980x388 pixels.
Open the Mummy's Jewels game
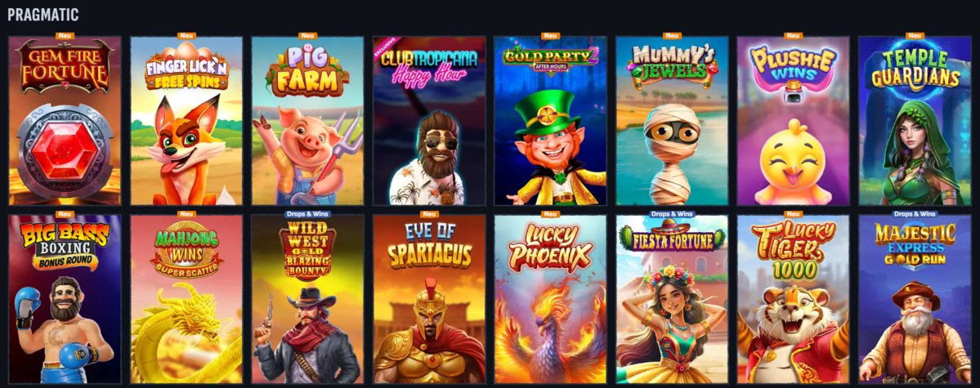point(672,121)
